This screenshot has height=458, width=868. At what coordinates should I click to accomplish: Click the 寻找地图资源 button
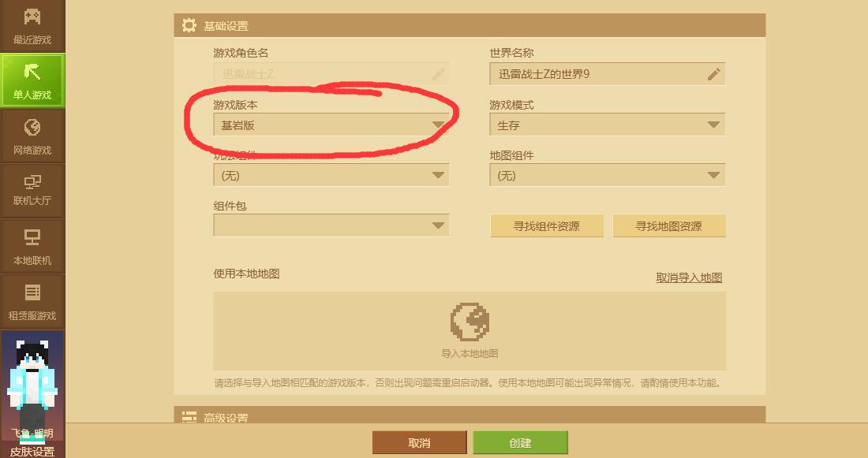pos(668,225)
